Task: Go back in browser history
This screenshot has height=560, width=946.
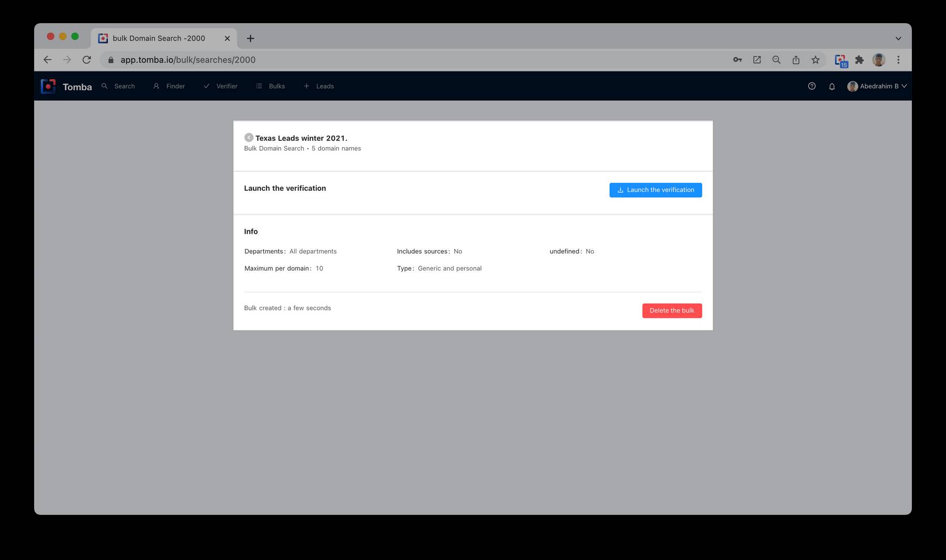Action: [47, 60]
